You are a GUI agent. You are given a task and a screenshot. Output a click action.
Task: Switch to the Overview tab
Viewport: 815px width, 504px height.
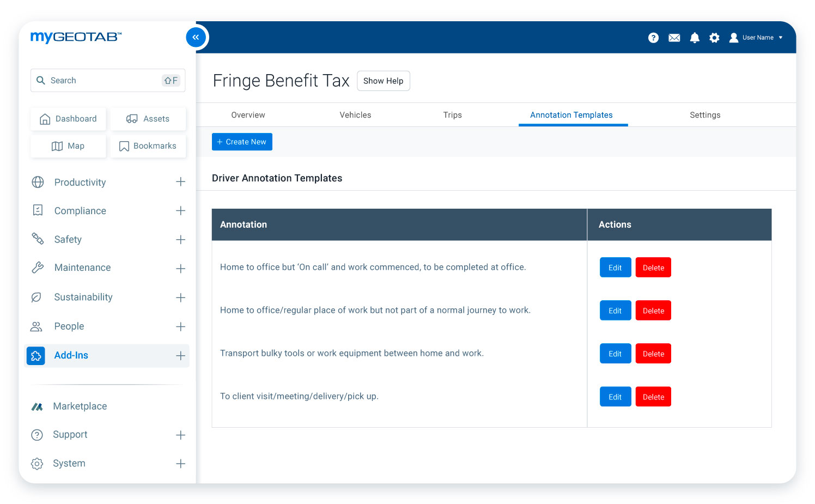(248, 115)
